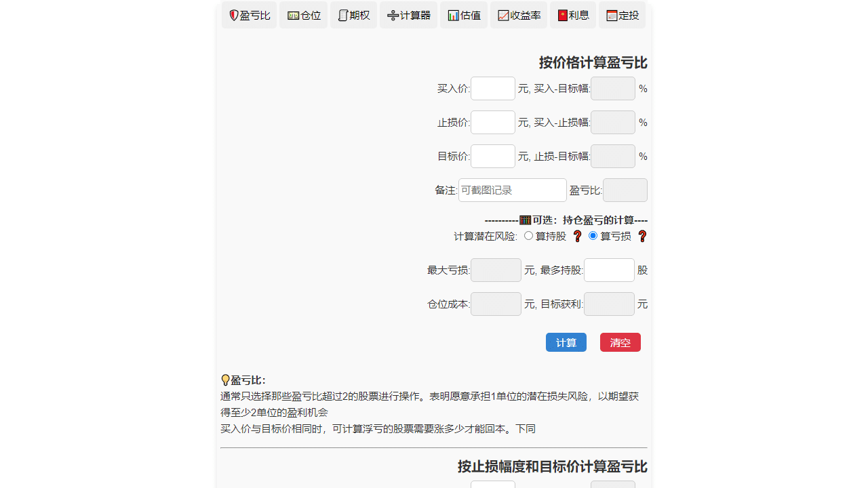Open the 利息 tab
Screen dimensions: 868x488
[573, 15]
